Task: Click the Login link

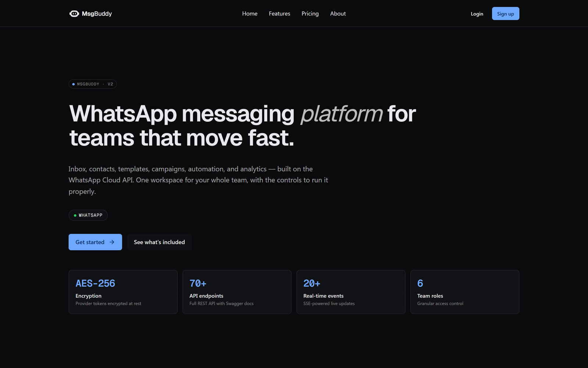Action: pos(477,14)
